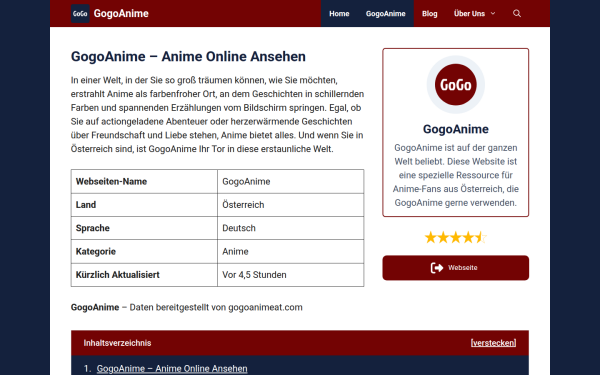Click the star rating widget

coord(455,238)
